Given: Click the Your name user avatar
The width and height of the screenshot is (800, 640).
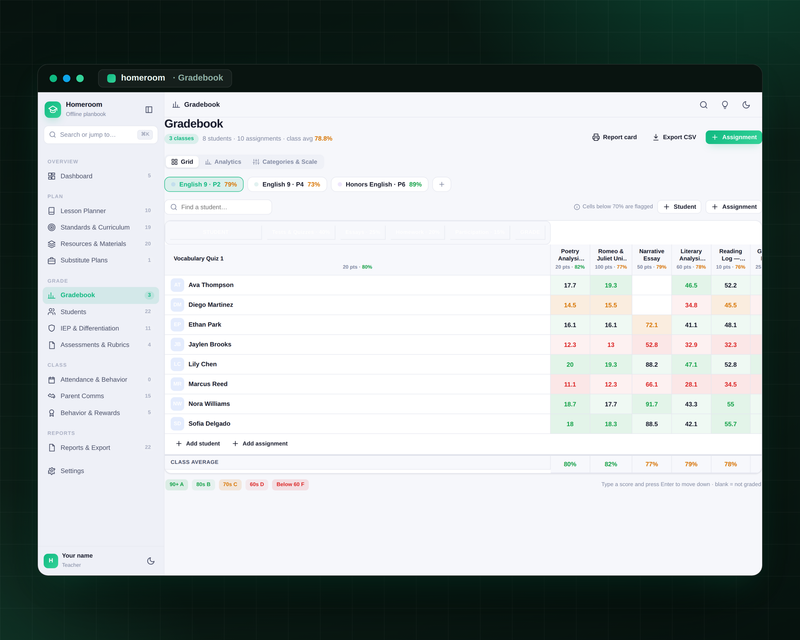Looking at the screenshot, I should point(51,560).
